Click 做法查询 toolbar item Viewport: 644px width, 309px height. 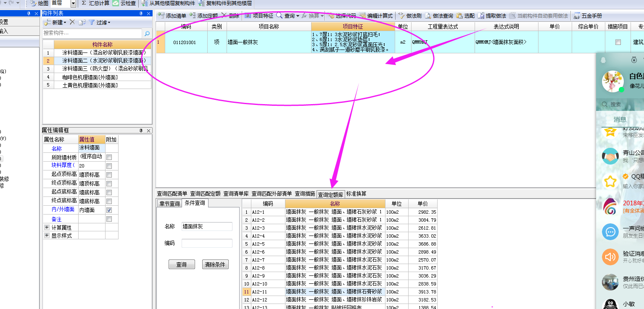438,16
